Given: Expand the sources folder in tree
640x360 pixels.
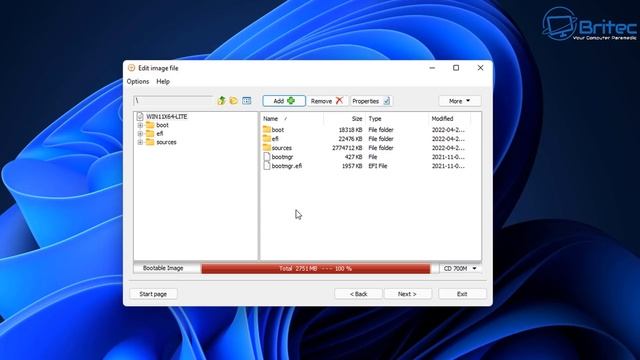Looking at the screenshot, I should coord(140,142).
